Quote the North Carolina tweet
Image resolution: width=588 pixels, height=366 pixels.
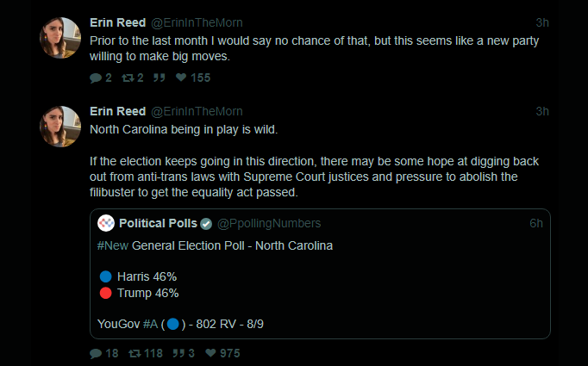(x=182, y=353)
